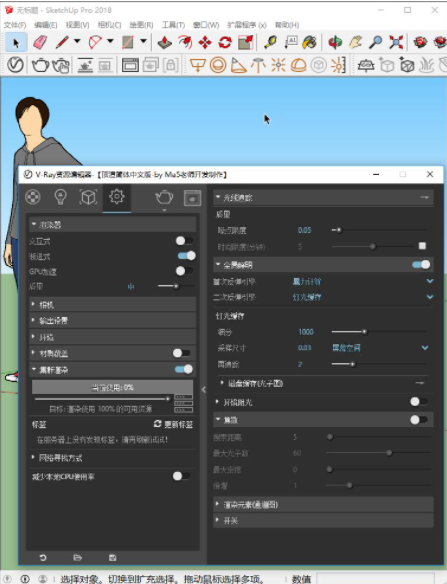
Task: Activate the Orbit camera tool
Action: pos(335,42)
